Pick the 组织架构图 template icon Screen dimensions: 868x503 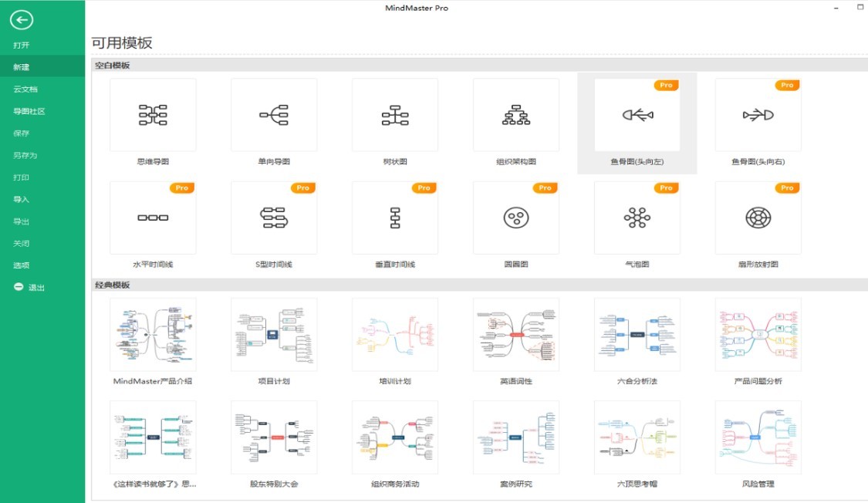516,115
